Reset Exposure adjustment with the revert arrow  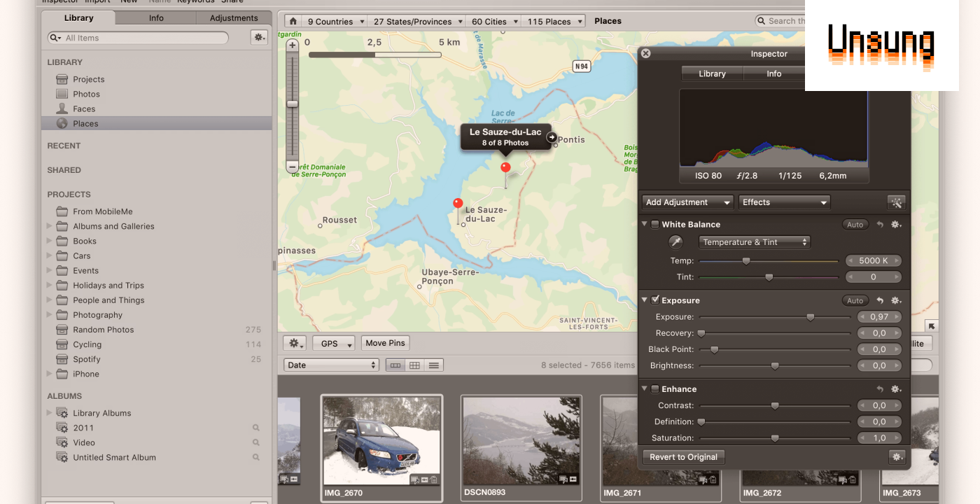pyautogui.click(x=880, y=300)
